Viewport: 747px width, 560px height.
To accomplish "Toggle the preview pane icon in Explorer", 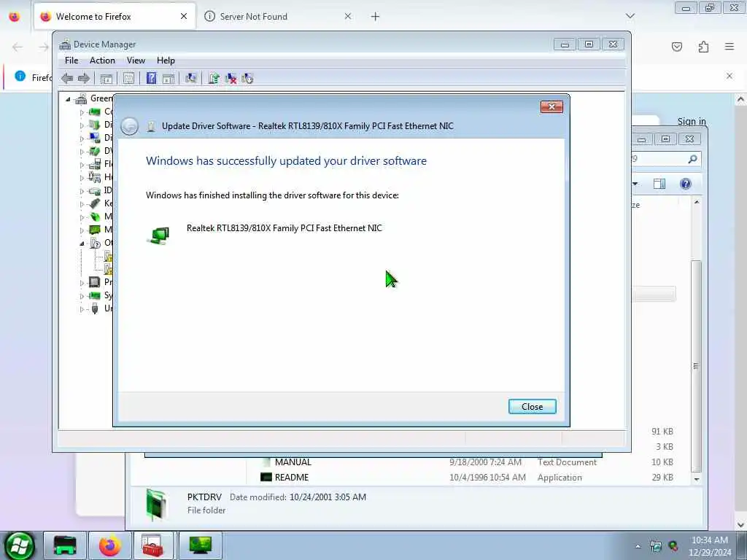I will pyautogui.click(x=659, y=184).
